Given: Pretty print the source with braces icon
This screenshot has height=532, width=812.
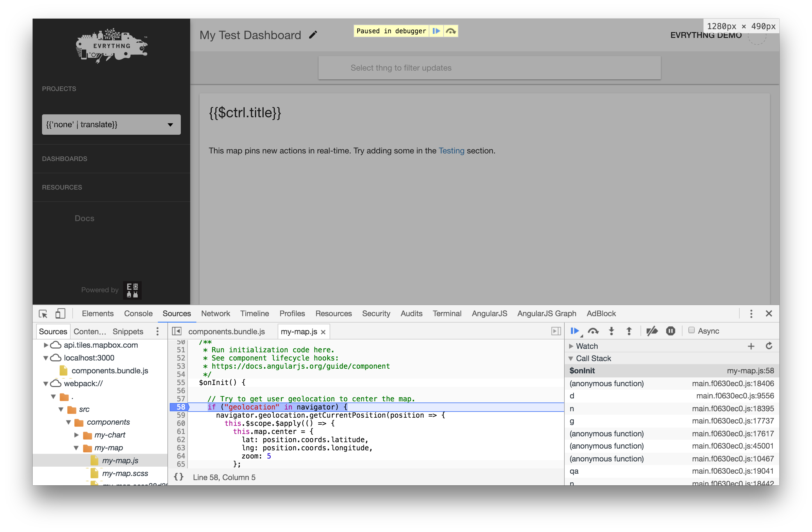Looking at the screenshot, I should [178, 477].
